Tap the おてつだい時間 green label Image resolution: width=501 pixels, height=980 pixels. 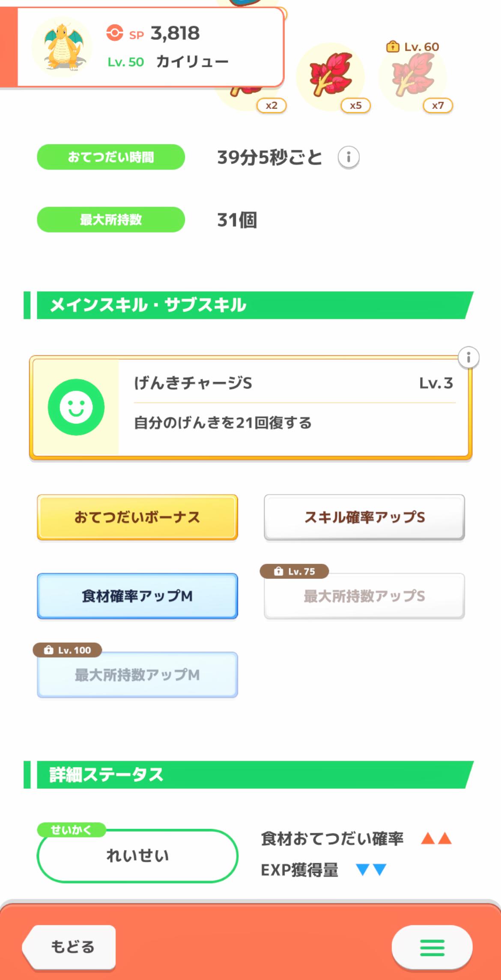tap(111, 157)
